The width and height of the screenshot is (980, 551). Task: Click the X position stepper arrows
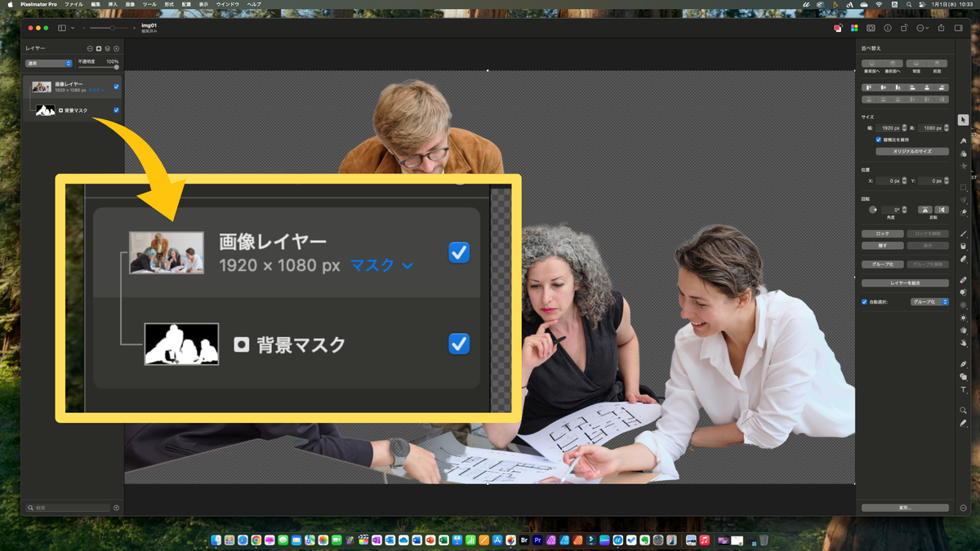pyautogui.click(x=904, y=180)
